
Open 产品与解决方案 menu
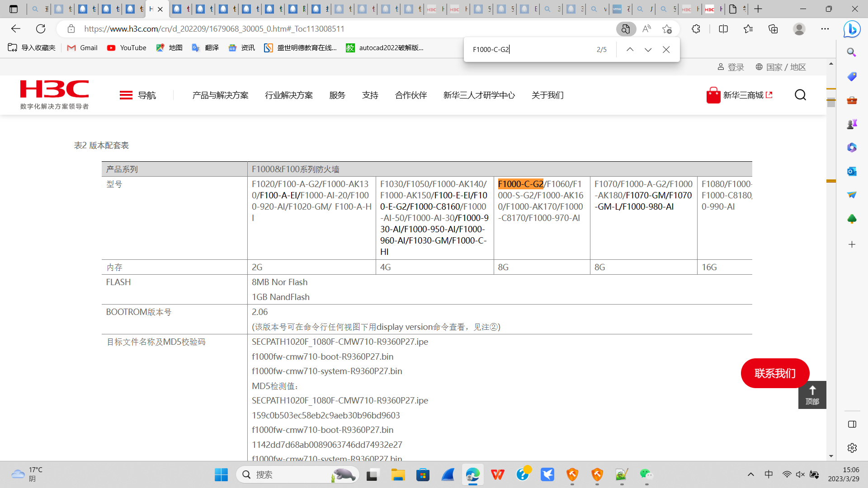click(x=220, y=95)
